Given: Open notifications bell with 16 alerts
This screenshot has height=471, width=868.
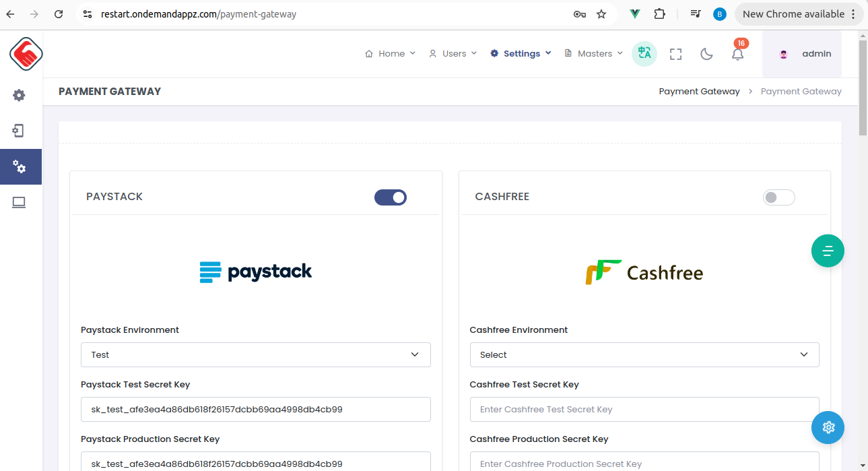Looking at the screenshot, I should [x=737, y=54].
